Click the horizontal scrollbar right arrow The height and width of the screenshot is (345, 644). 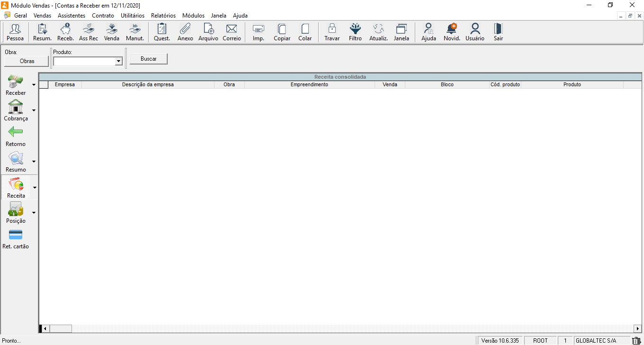pyautogui.click(x=637, y=328)
